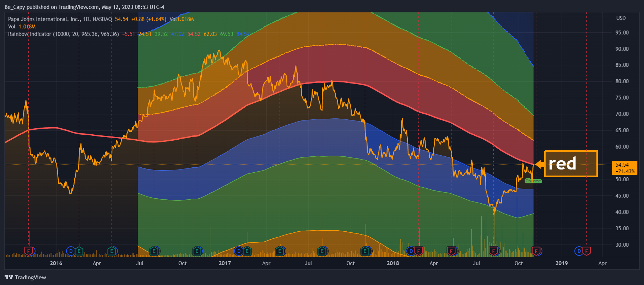This screenshot has width=644, height=285.
Task: Click the 39.52 value in Rainbow Indicator legend
Action: point(161,34)
